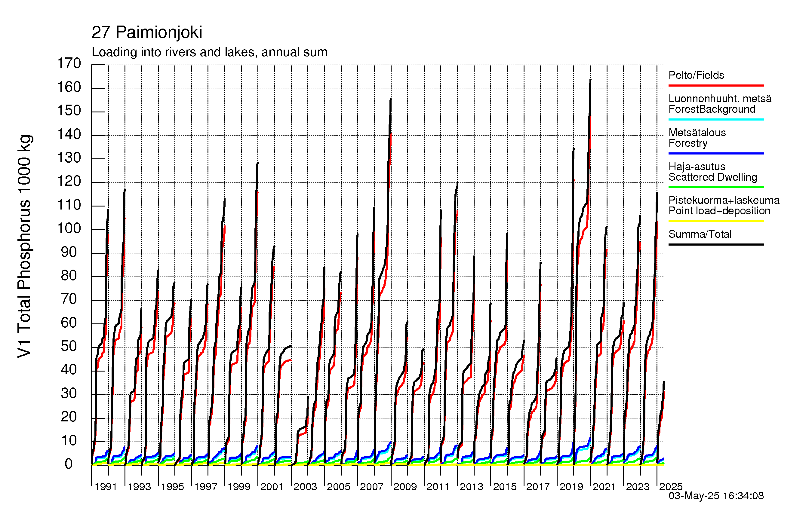This screenshot has height=511, width=812.
Task: Click the x-axis year label 2005
Action: pyautogui.click(x=339, y=487)
